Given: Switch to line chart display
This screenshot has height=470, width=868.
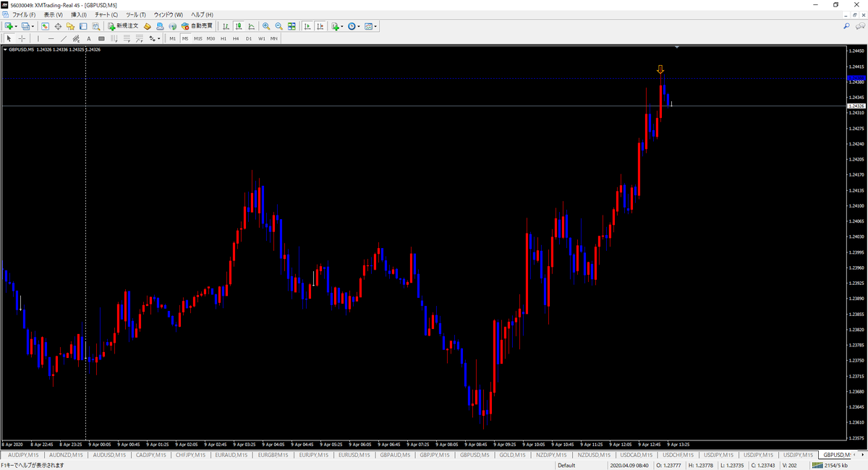Looking at the screenshot, I should coord(251,26).
